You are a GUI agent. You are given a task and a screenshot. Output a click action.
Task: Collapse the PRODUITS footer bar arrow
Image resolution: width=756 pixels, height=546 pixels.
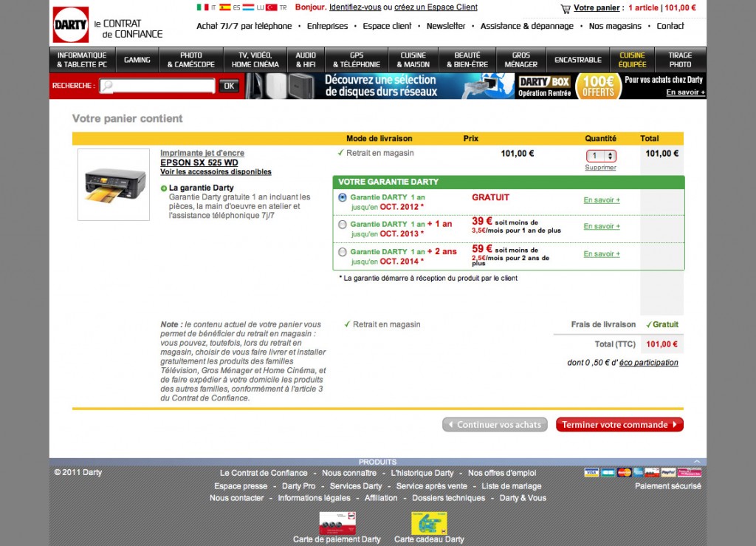697,462
